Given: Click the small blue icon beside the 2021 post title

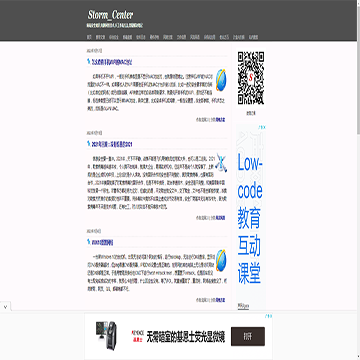Looking at the screenshot, I should (88, 144).
